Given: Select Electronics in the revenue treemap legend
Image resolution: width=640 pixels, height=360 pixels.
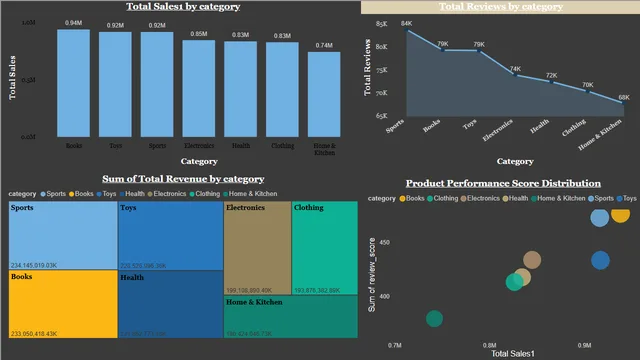Looking at the screenshot, I should 167,194.
